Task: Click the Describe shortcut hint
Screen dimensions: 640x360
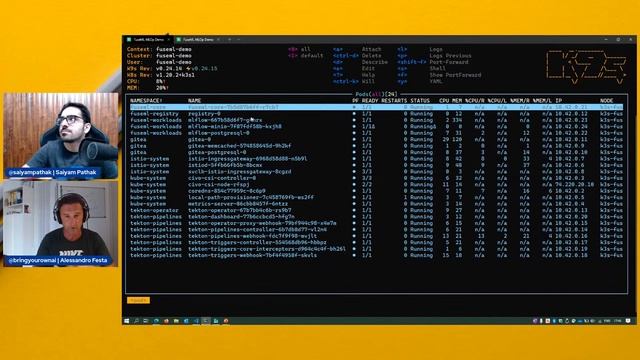Action: tap(375, 62)
